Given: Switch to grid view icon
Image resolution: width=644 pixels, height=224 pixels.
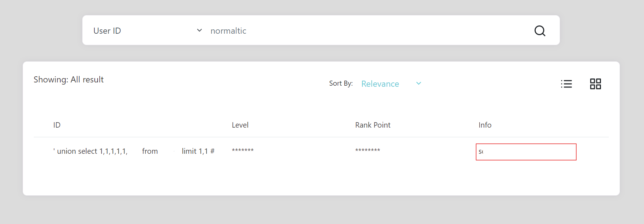Looking at the screenshot, I should pyautogui.click(x=596, y=84).
